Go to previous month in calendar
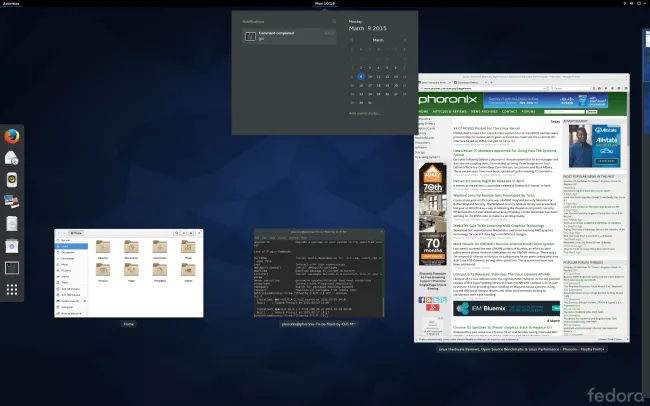This screenshot has width=650, height=406. [x=352, y=40]
